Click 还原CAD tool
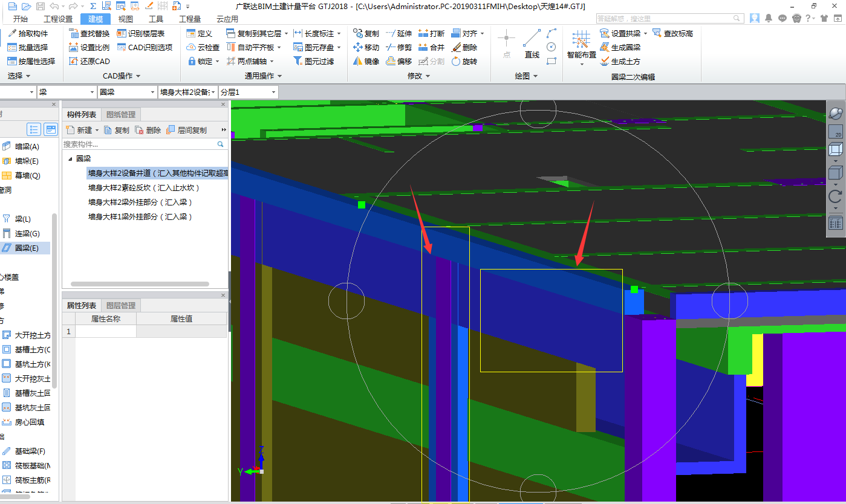The height and width of the screenshot is (504, 846). tap(89, 61)
